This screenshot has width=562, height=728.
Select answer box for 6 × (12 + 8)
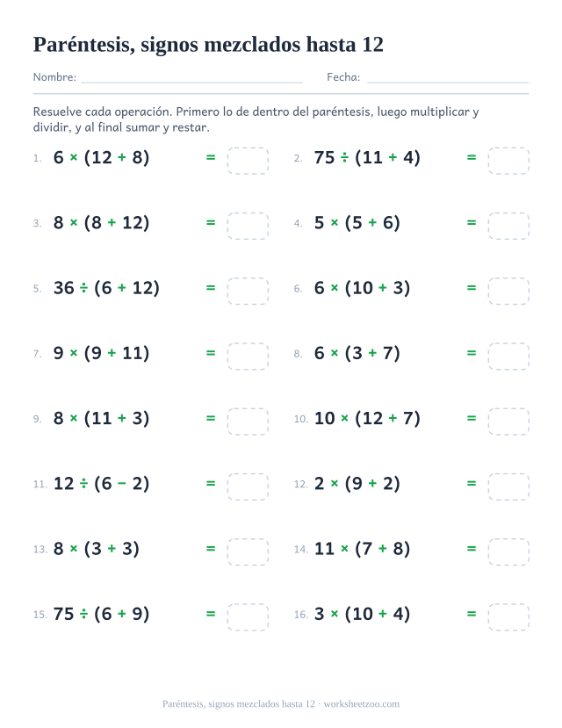(248, 161)
